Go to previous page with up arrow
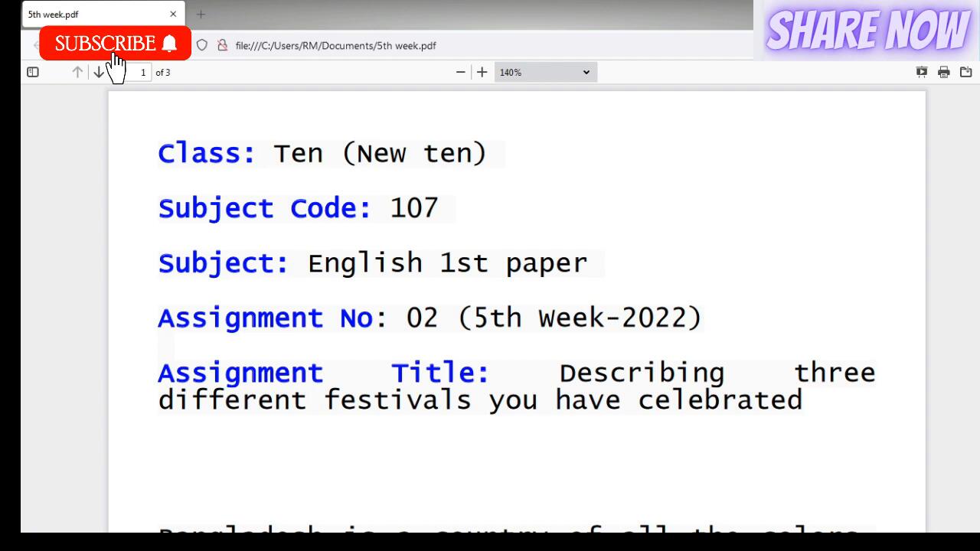This screenshot has width=980, height=551. (77, 72)
